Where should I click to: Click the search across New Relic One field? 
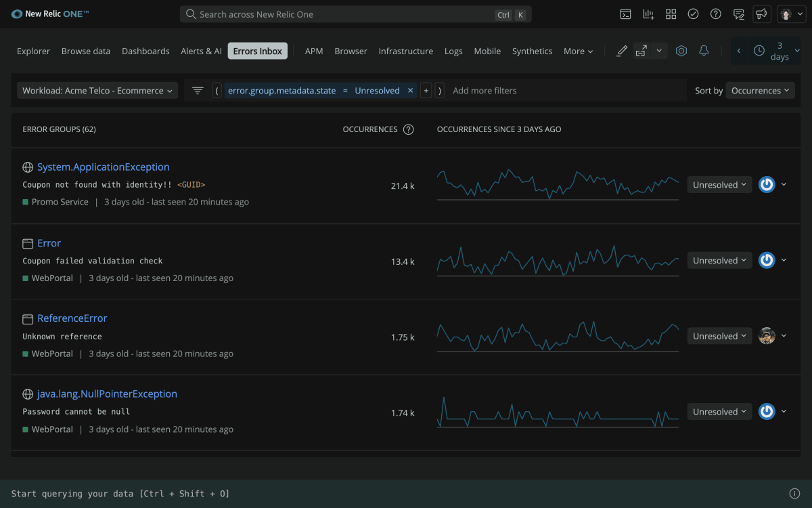[356, 14]
